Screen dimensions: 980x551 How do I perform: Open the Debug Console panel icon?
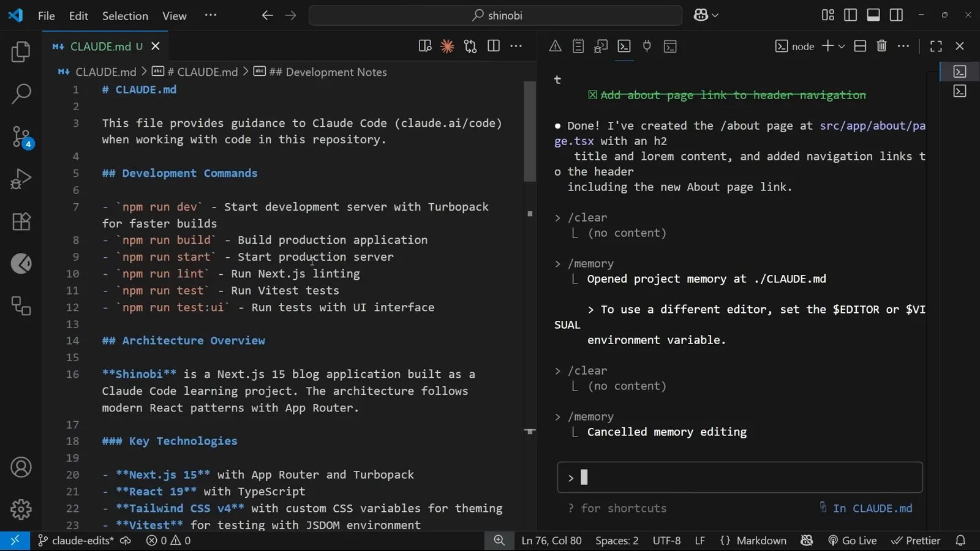601,46
